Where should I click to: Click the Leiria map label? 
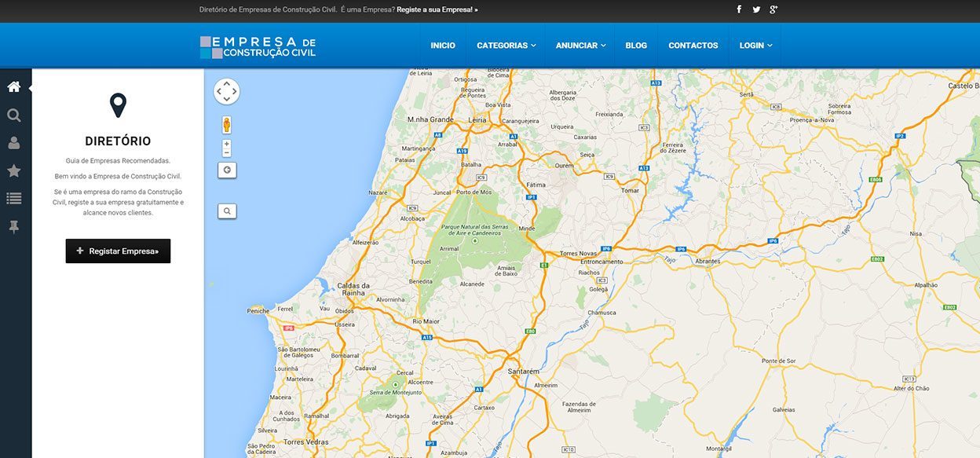point(477,119)
